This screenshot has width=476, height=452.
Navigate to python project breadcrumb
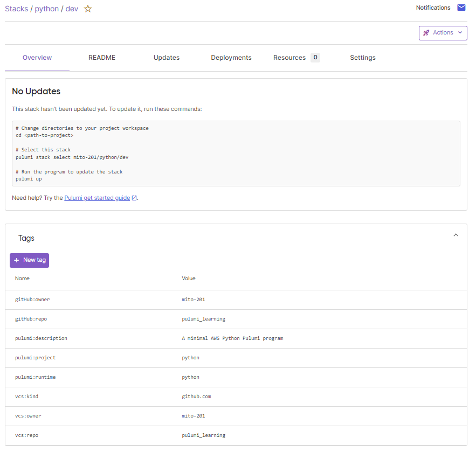click(47, 9)
